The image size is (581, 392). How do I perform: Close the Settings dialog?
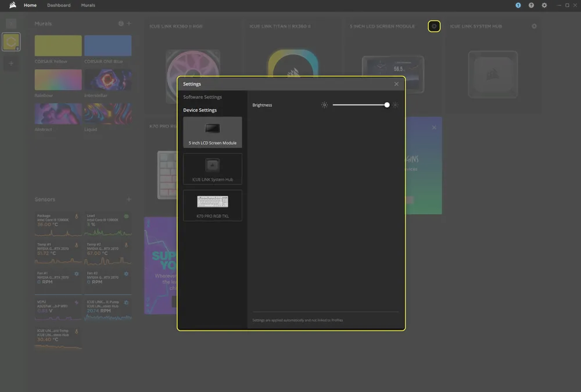(x=396, y=84)
